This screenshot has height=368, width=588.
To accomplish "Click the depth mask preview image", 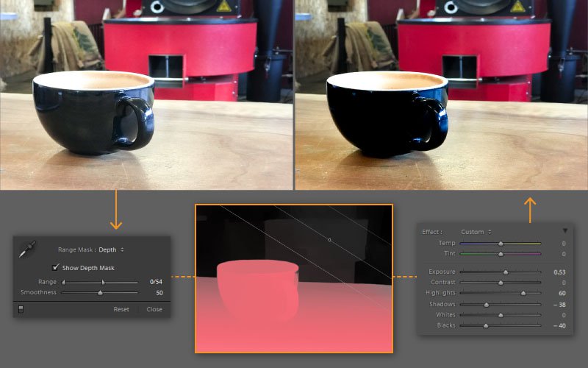I will coord(294,279).
